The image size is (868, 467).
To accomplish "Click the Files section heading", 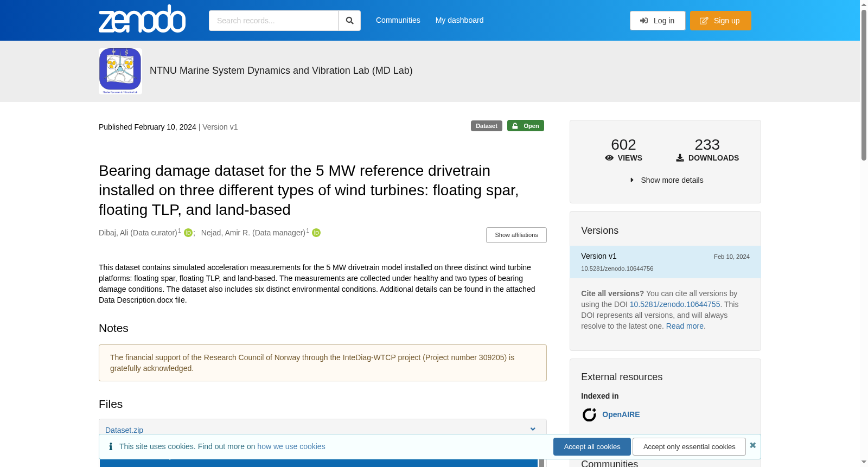I will pyautogui.click(x=111, y=404).
